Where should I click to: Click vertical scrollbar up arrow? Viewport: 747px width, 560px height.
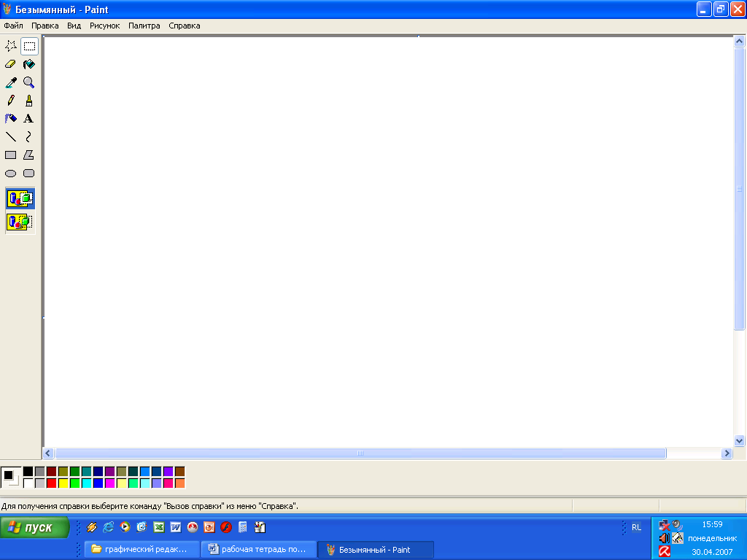(x=739, y=42)
